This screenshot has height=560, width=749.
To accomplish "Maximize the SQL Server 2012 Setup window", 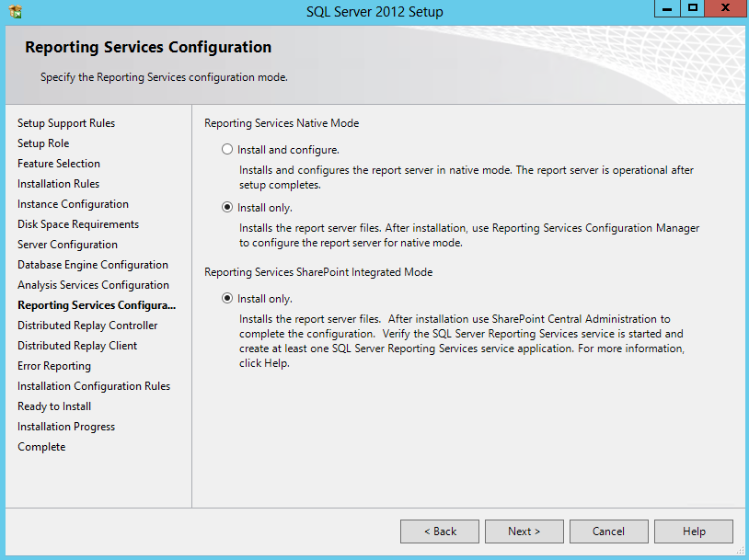I will coord(693,8).
